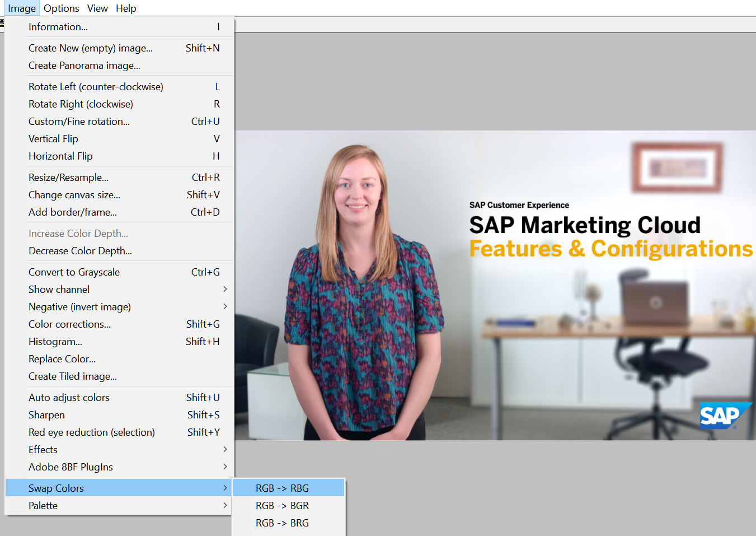Select Rotate Left (counter-clockwise)

tap(119, 87)
